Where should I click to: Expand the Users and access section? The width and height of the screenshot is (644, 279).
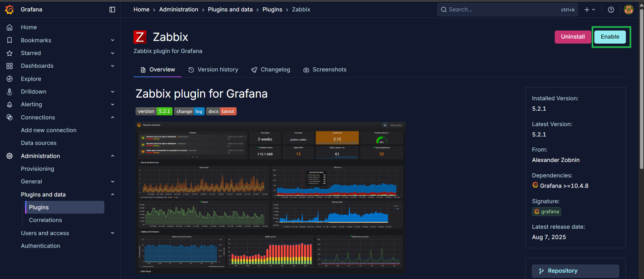tap(113, 233)
